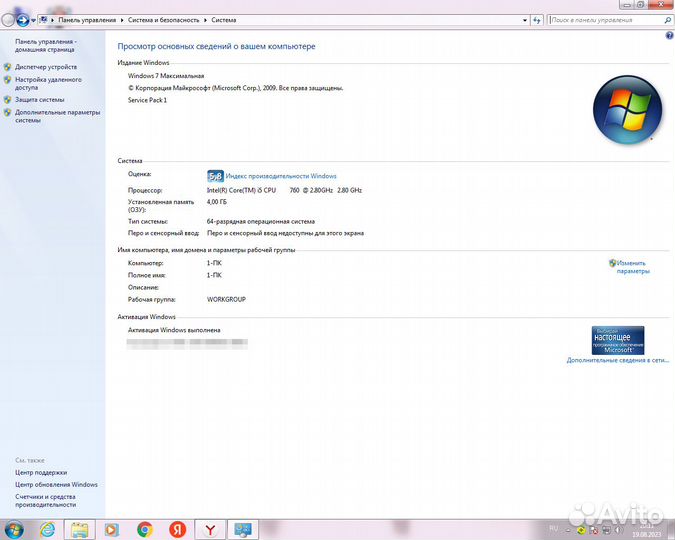
Task: Launch Google Chrome from taskbar
Action: (x=145, y=530)
